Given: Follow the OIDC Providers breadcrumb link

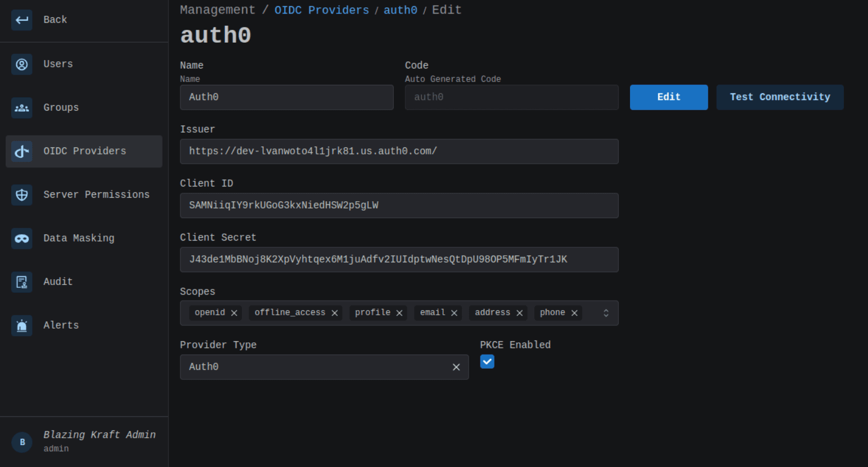Looking at the screenshot, I should (322, 10).
